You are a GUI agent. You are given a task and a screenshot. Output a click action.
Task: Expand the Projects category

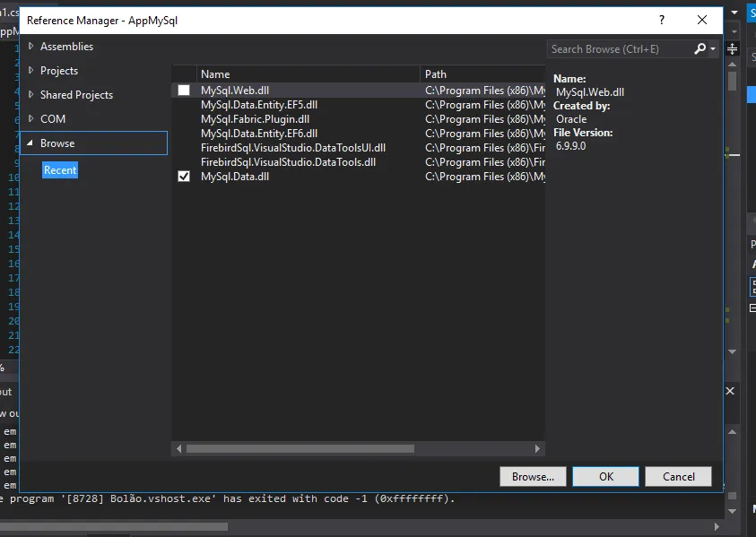point(31,71)
